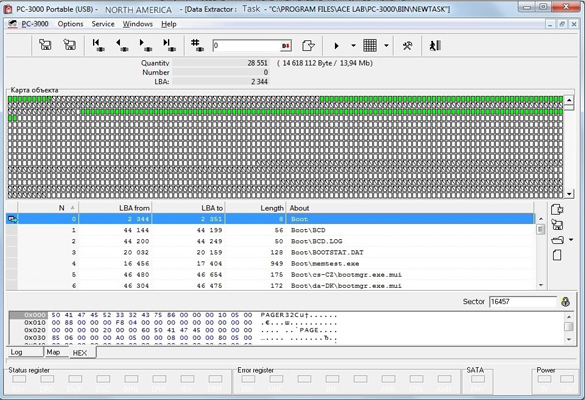The width and height of the screenshot is (585, 400).
Task: Go to the next chain element
Action: coord(146,45)
